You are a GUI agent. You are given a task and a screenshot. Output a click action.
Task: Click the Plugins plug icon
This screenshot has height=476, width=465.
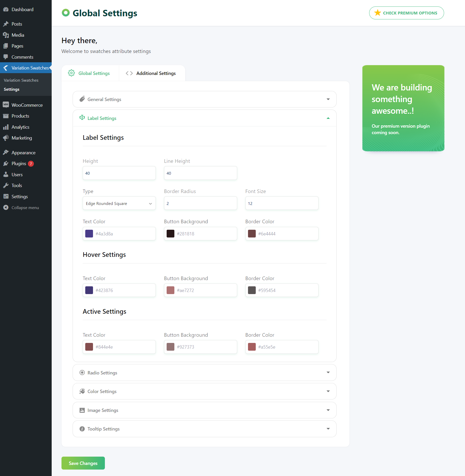(6, 164)
